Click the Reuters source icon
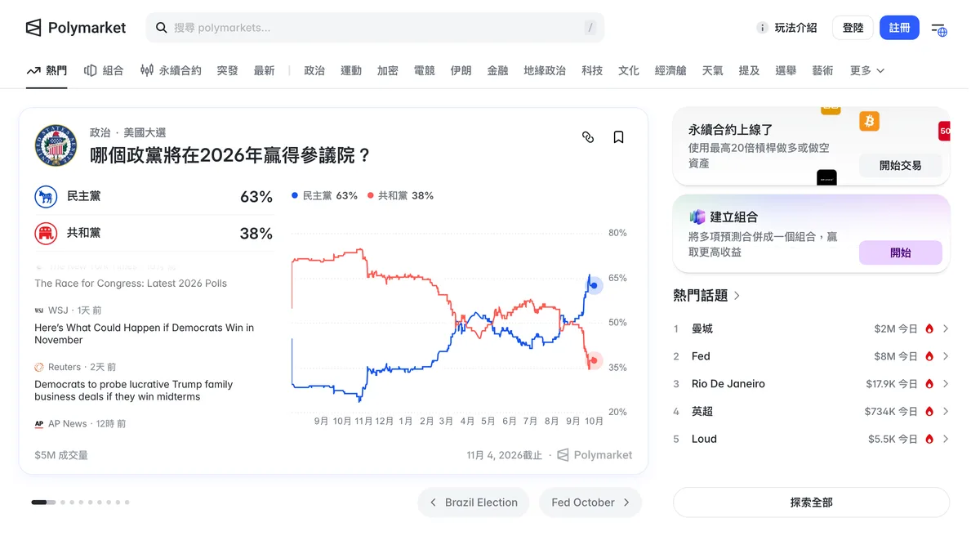Screen dimensions: 980x536 (x=39, y=368)
